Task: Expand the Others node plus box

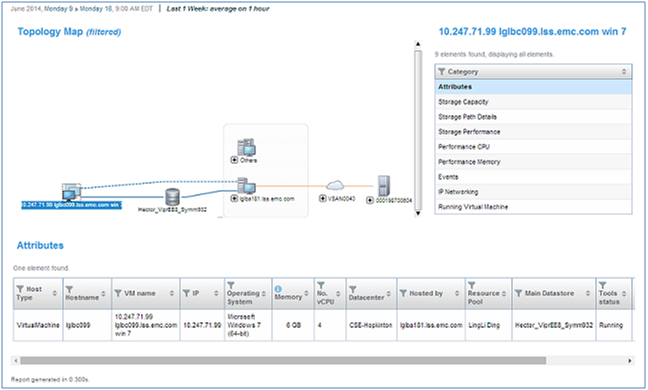Action: click(234, 160)
